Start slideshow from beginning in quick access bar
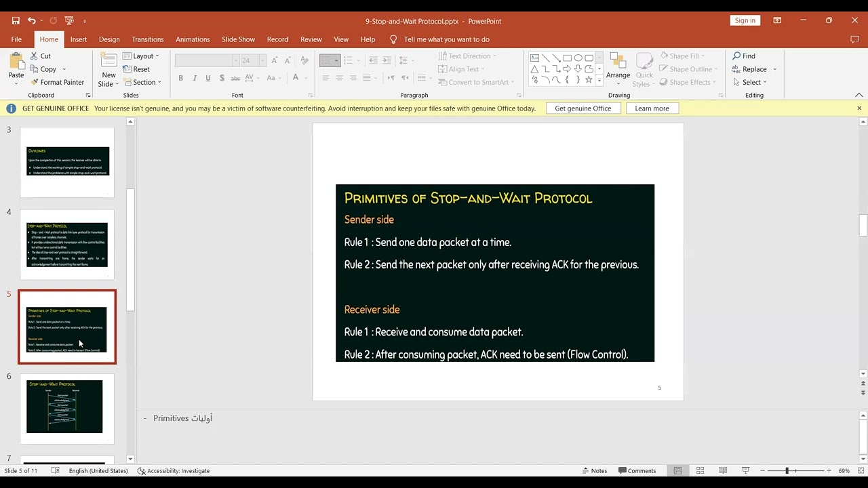The width and height of the screenshot is (868, 488). 68,21
